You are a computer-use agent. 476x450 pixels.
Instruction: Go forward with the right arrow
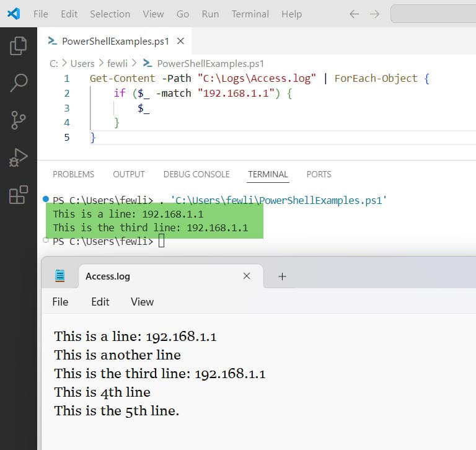(374, 14)
